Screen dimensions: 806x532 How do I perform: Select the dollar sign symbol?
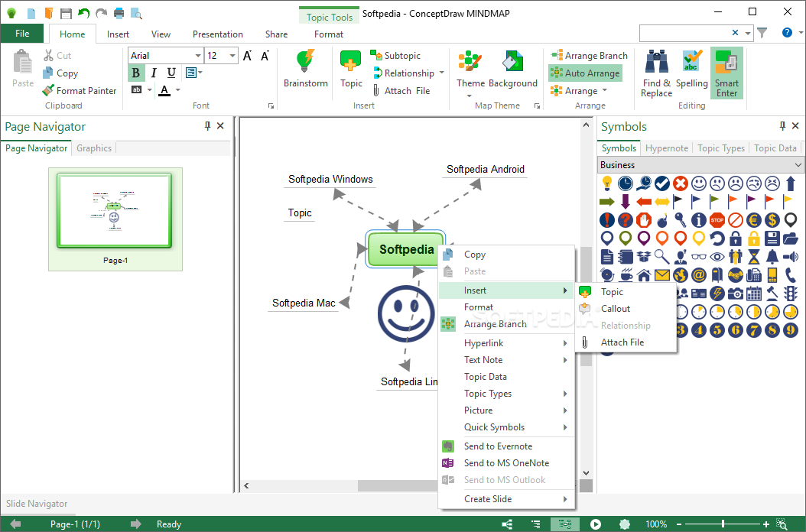point(772,220)
